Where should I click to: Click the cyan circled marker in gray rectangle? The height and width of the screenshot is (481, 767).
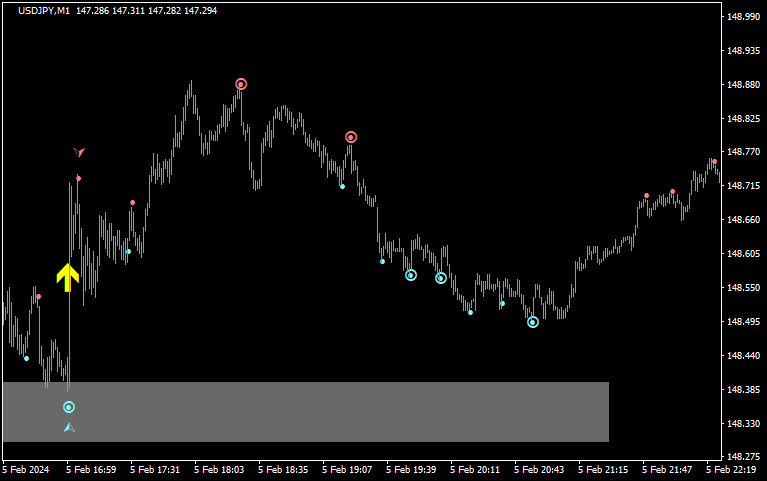coord(69,407)
